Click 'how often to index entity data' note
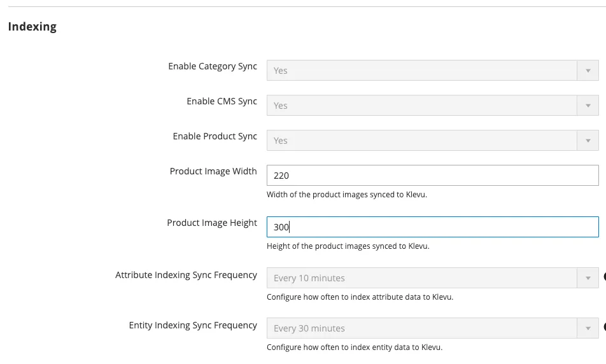The width and height of the screenshot is (606, 364). (x=355, y=347)
